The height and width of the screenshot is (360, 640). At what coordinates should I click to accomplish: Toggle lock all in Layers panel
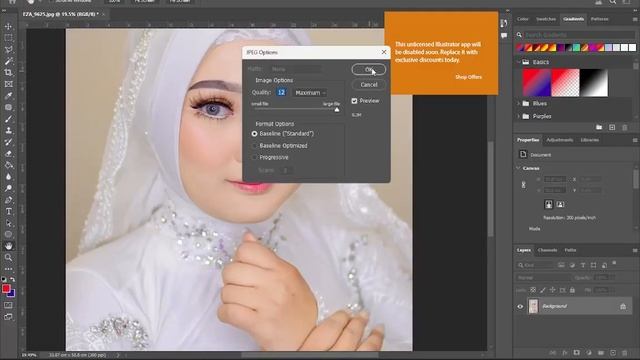pyautogui.click(x=572, y=290)
